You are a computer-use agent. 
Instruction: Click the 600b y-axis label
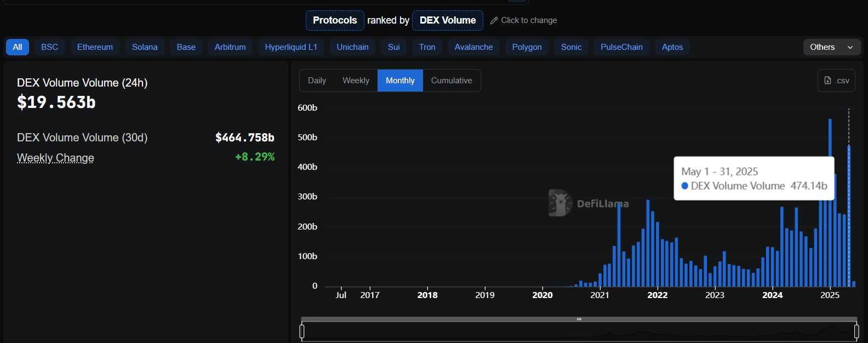click(307, 108)
